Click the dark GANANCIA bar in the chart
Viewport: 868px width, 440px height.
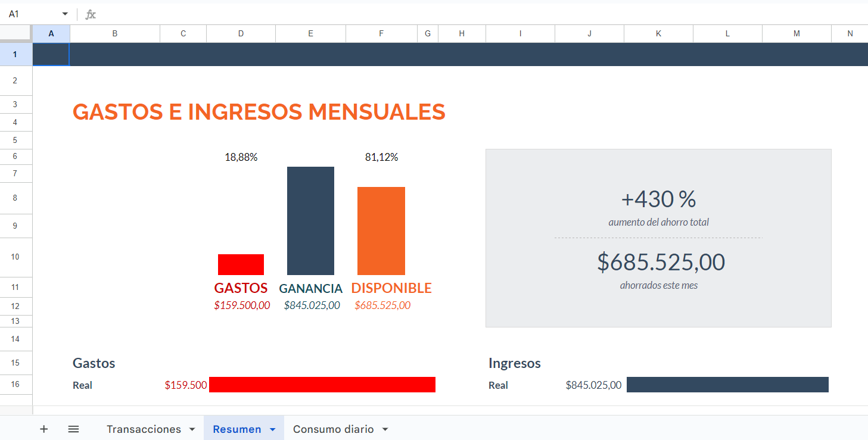310,220
